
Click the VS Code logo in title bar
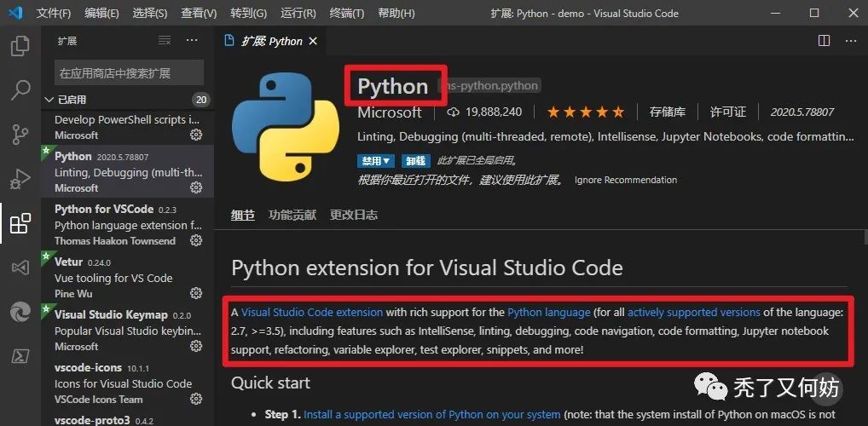point(15,13)
